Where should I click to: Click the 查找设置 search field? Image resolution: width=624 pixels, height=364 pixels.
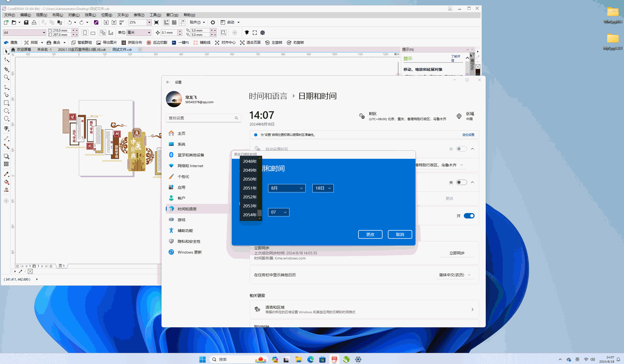(203, 118)
